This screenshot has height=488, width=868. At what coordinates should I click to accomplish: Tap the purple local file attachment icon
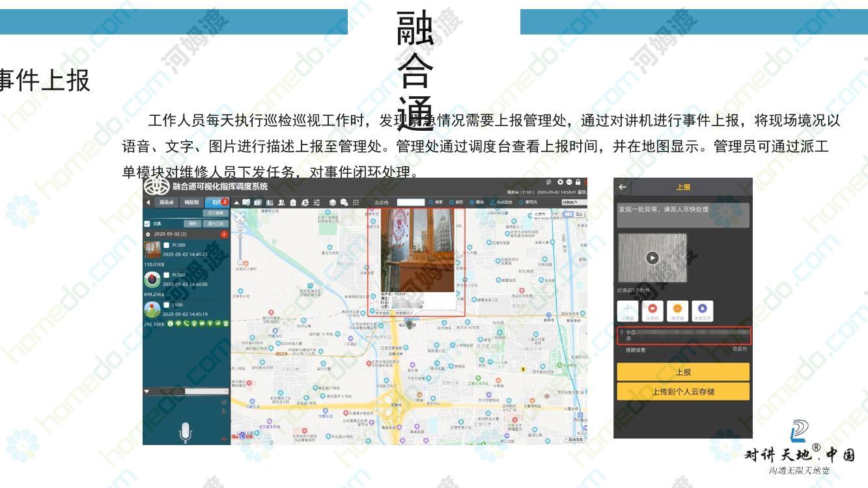702,311
